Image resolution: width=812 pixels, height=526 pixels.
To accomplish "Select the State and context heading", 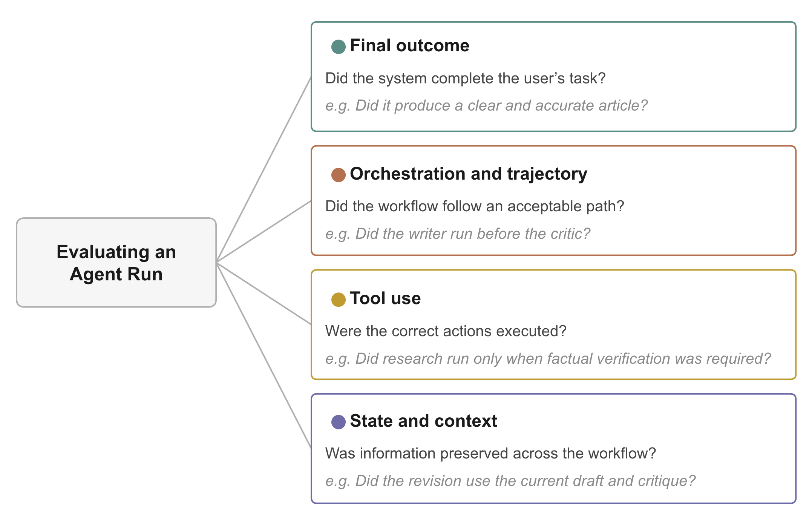I will 423,421.
